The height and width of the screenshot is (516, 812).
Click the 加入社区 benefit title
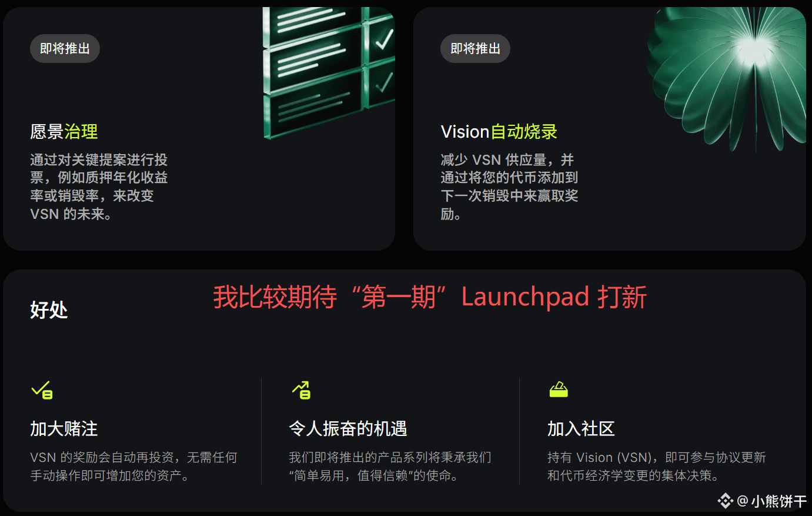click(581, 428)
